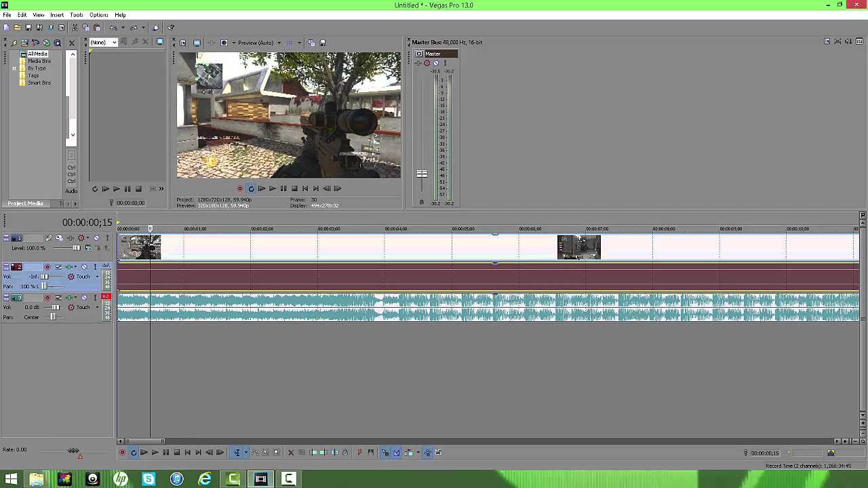Stop playback in timeline transport
The height and width of the screenshot is (488, 868).
(177, 452)
